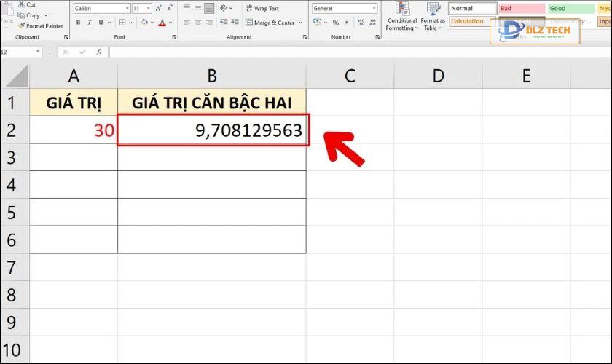
Task: Click Increase Decimal icon
Action: click(361, 23)
